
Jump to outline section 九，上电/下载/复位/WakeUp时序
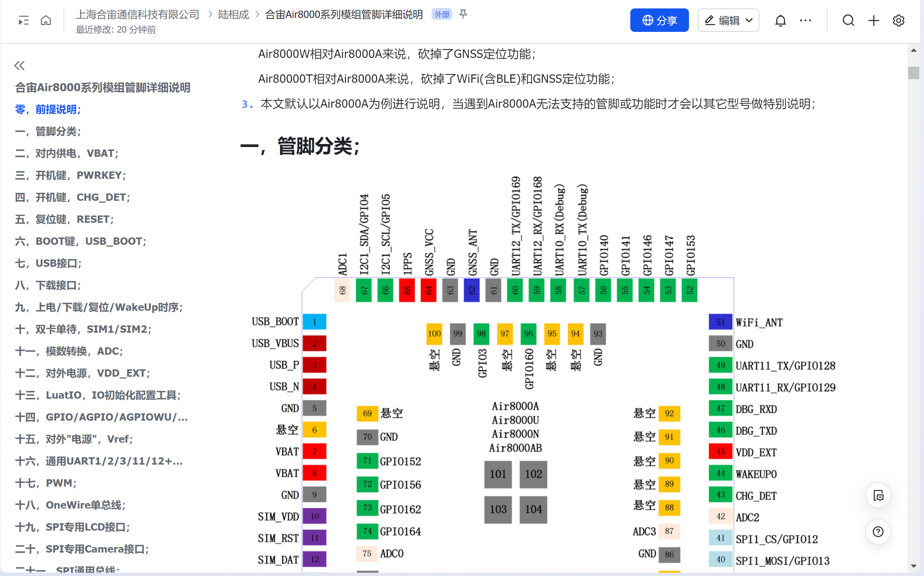point(99,307)
